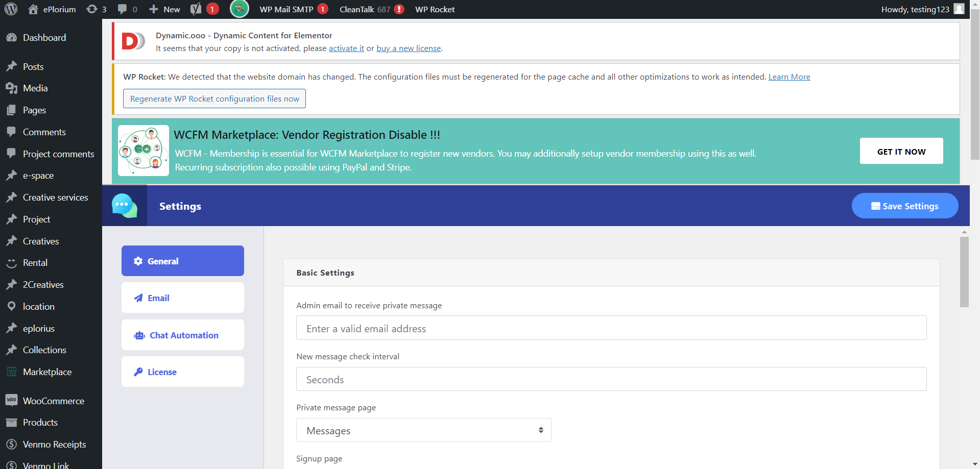Click the Marketplace store icon
This screenshot has width=980, height=469.
click(11, 372)
